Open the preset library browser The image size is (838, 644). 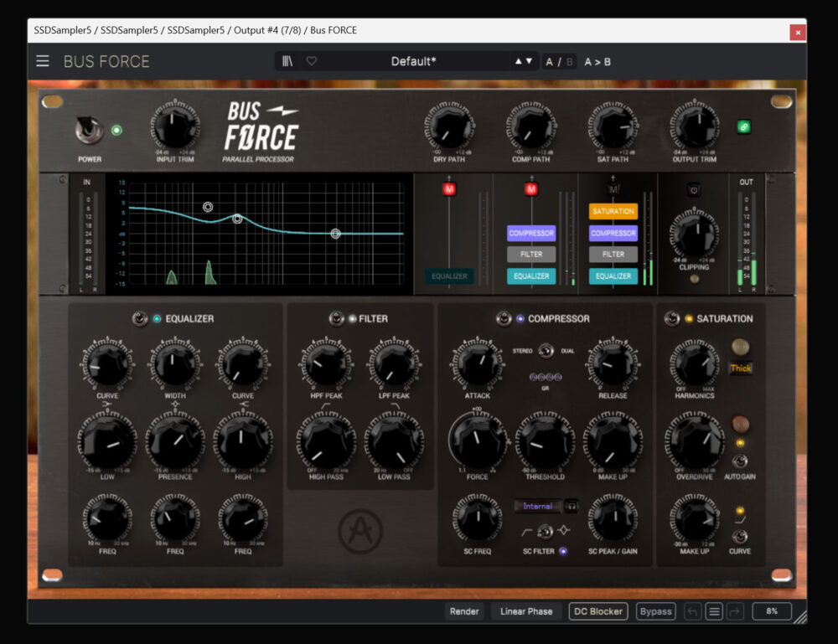(287, 61)
